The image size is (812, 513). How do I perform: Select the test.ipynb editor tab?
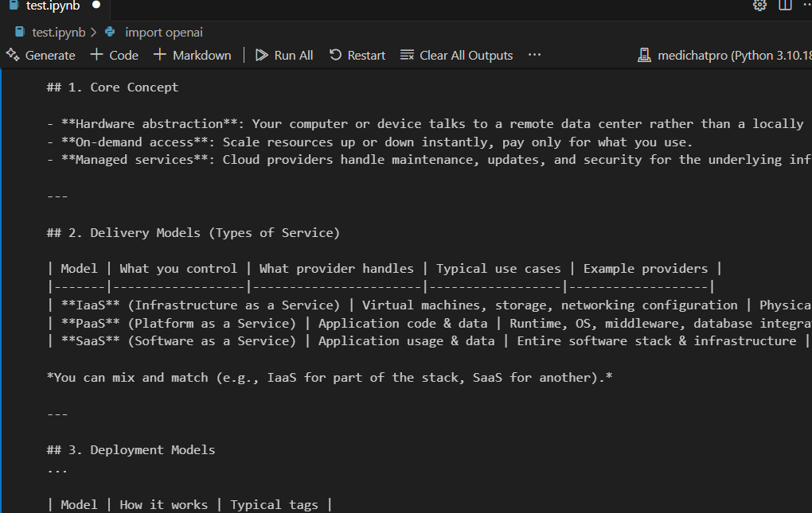53,6
